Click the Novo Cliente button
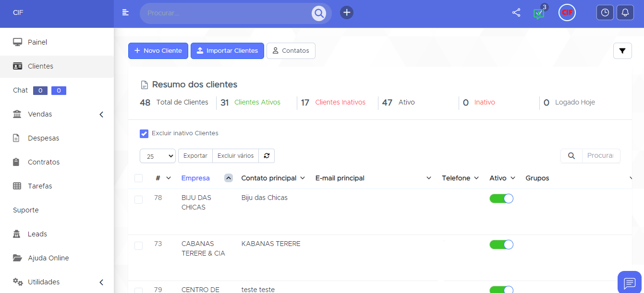 (x=158, y=51)
